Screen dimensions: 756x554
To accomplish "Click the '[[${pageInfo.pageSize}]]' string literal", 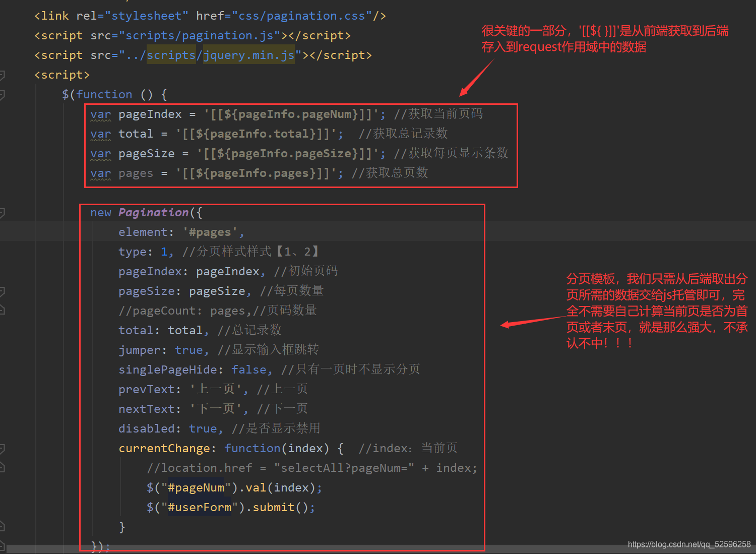I will click(288, 154).
